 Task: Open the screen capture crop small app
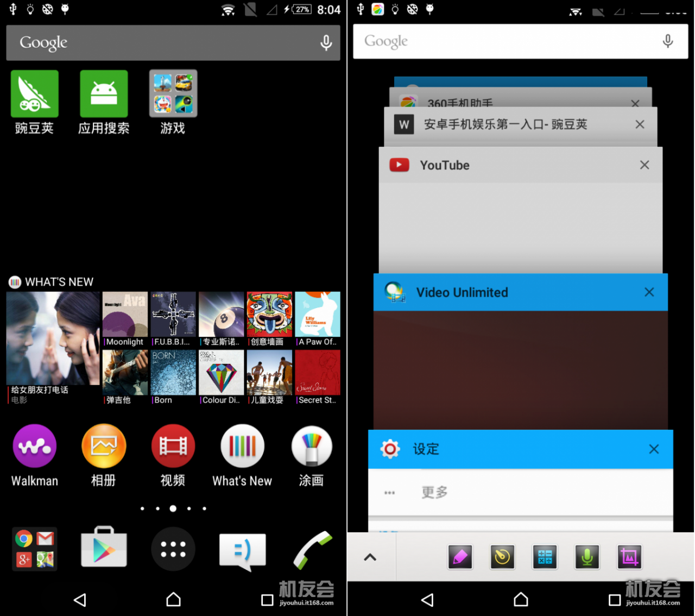629,557
